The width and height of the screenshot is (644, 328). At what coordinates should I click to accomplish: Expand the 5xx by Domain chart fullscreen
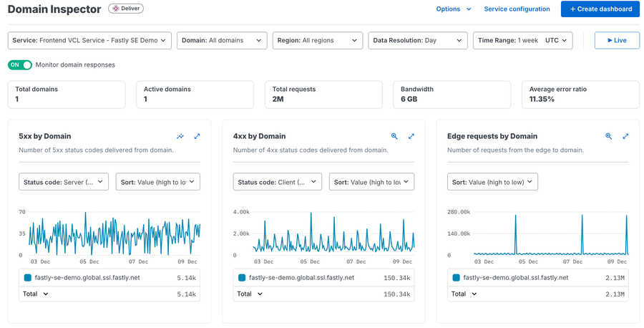197,136
